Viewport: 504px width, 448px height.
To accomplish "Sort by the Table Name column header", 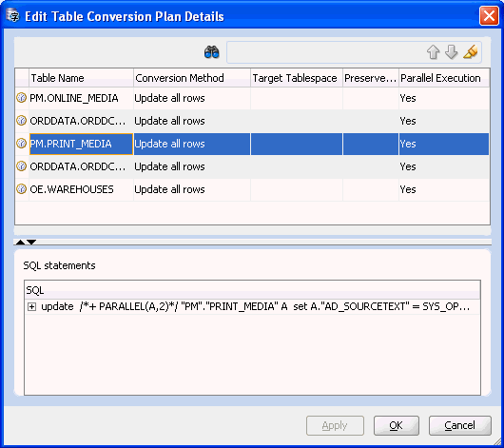I will pos(81,78).
